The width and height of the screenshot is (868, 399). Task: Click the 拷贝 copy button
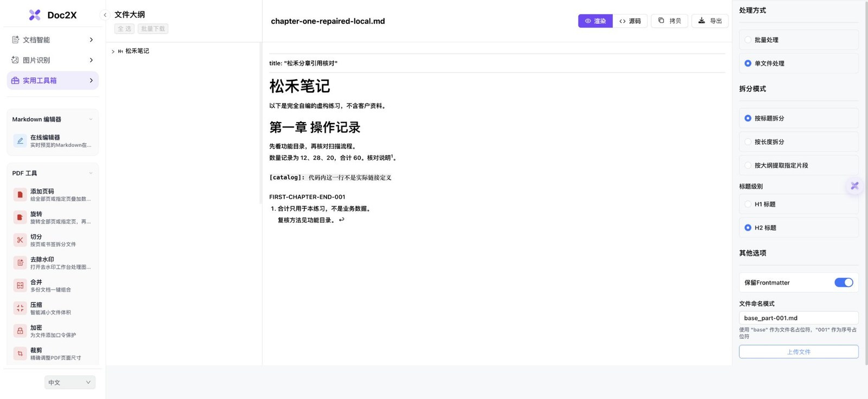coord(669,21)
